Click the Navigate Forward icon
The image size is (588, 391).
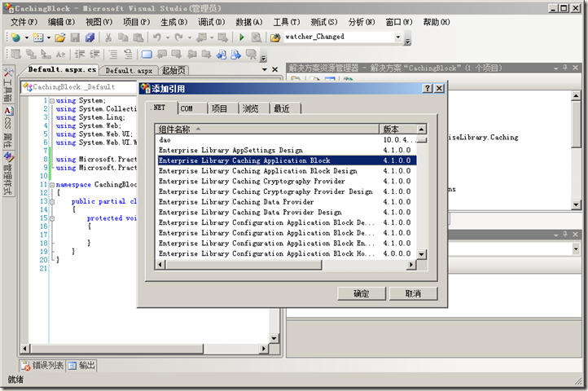click(223, 37)
